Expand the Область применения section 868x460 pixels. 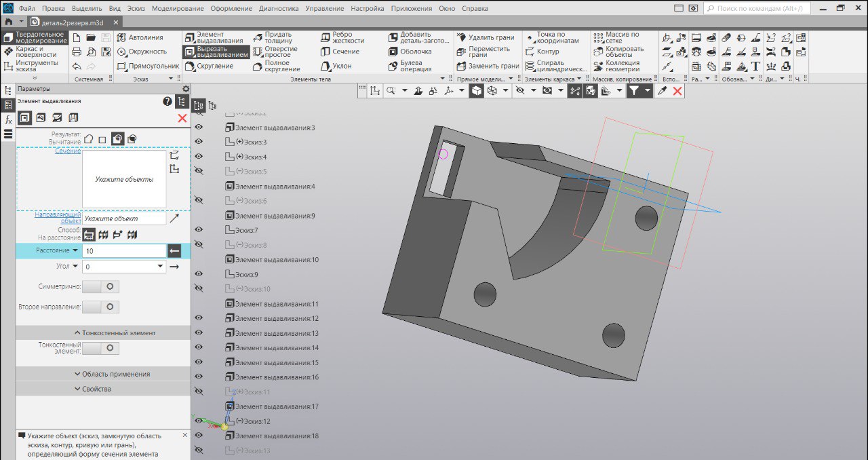[103, 374]
